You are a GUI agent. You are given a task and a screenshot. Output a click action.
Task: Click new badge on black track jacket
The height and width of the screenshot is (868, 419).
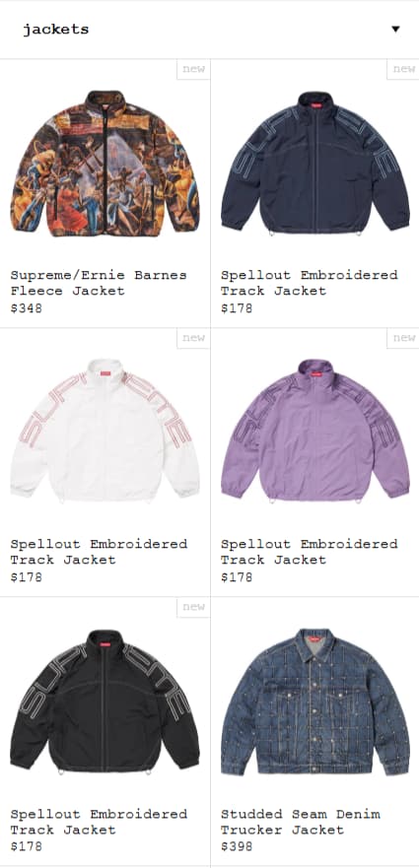tap(193, 607)
